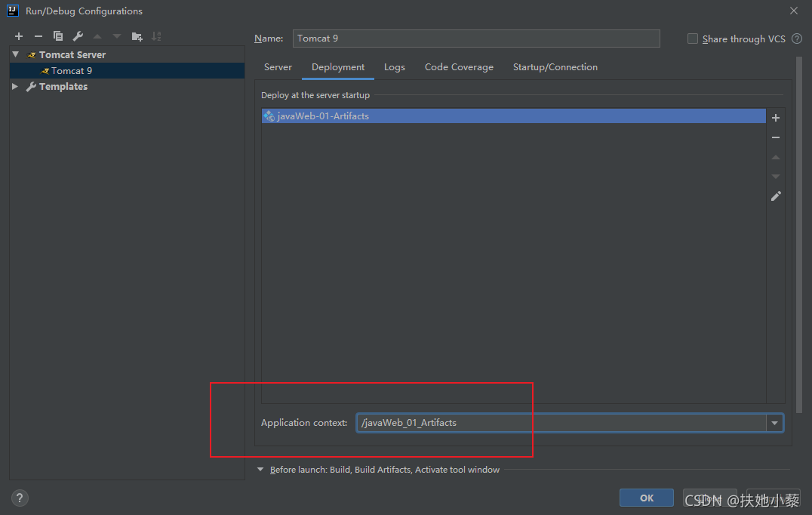This screenshot has height=515, width=812.
Task: Collapse the Before launch section
Action: 260,470
